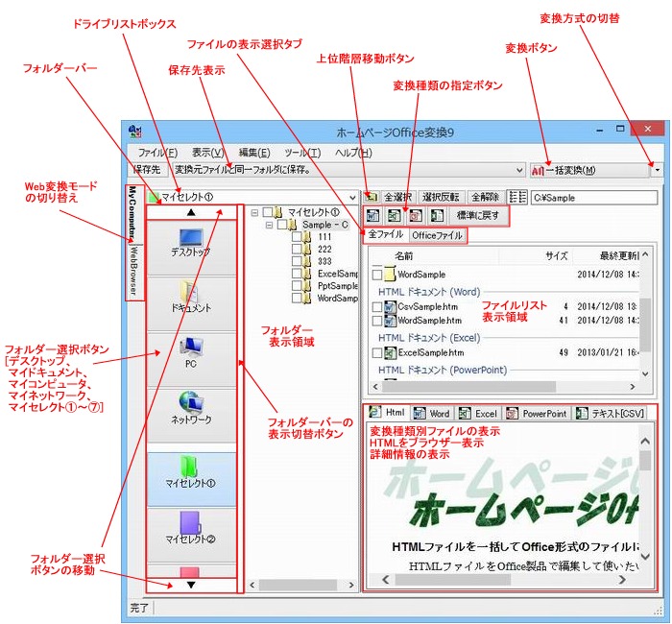The width and height of the screenshot is (672, 624).
Task: Click the preview pane horizontal scrollbar
Action: pyautogui.click(x=504, y=580)
